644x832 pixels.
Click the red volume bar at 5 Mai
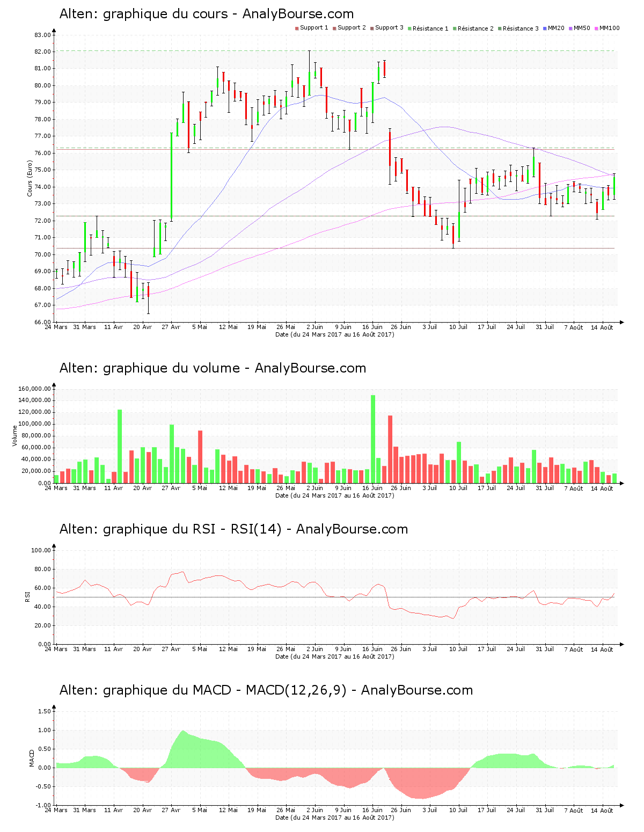pos(200,457)
